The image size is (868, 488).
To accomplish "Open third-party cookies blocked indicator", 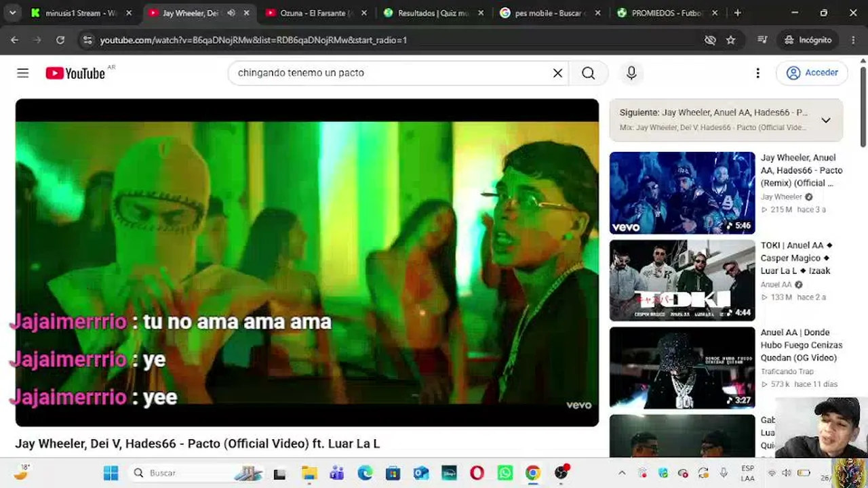I will [x=710, y=40].
